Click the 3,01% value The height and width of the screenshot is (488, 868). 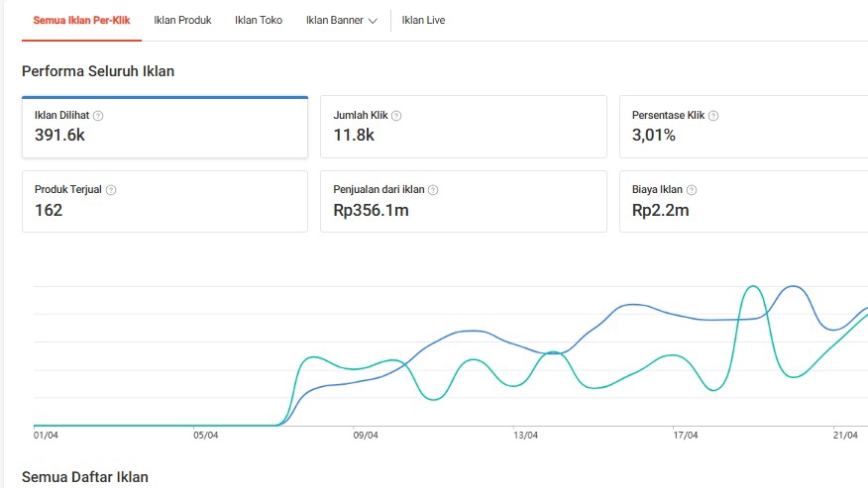coord(654,135)
